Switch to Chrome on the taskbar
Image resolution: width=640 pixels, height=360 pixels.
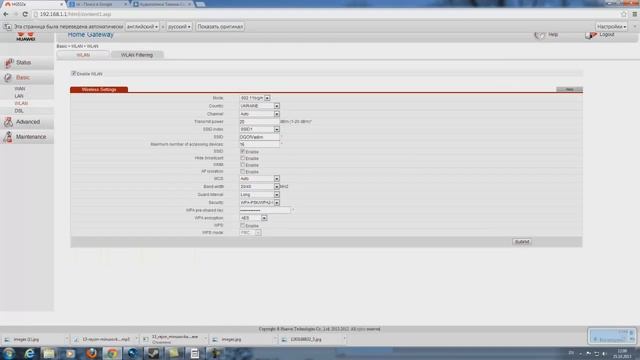pyautogui.click(x=112, y=353)
